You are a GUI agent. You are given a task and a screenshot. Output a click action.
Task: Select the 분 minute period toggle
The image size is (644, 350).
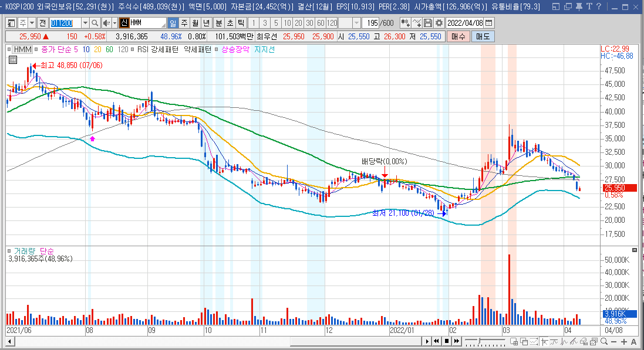(219, 23)
